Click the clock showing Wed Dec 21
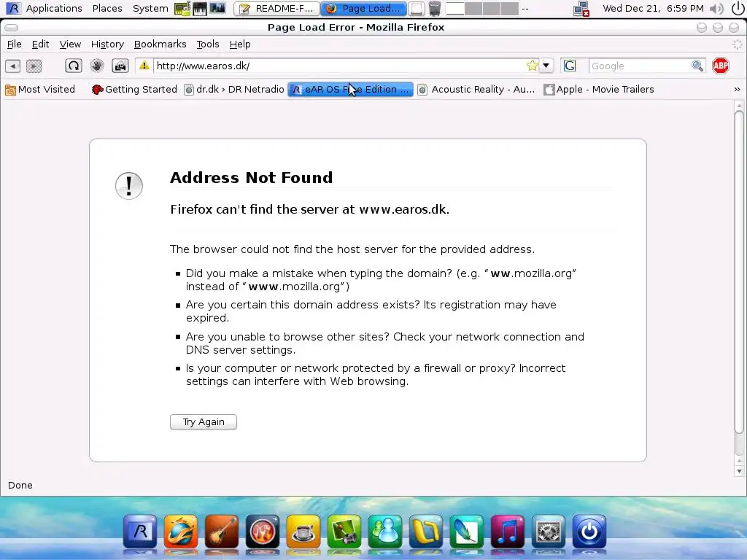747x560 pixels. (x=653, y=9)
